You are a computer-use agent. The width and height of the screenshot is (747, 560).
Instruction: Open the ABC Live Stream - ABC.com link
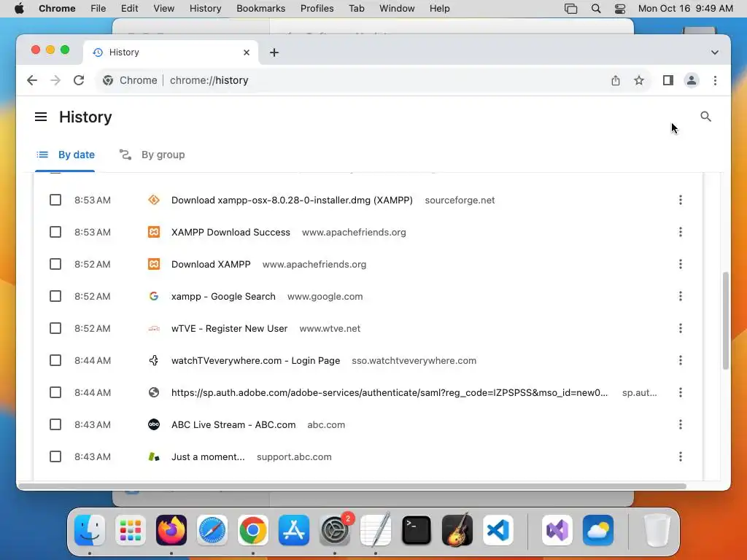(x=233, y=424)
